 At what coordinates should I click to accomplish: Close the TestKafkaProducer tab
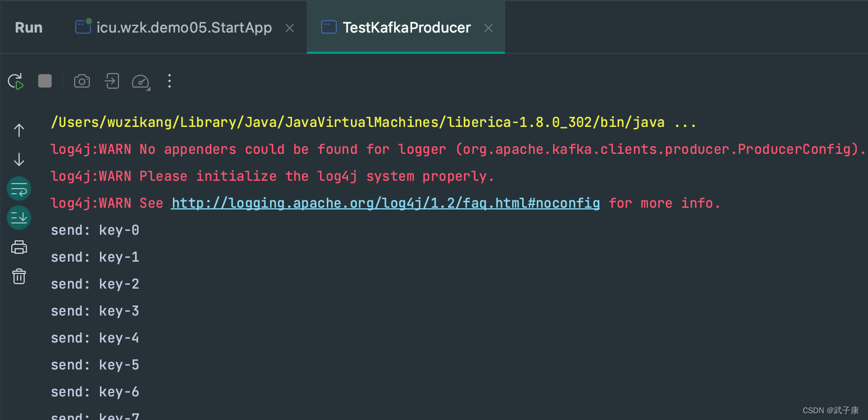pyautogui.click(x=488, y=28)
